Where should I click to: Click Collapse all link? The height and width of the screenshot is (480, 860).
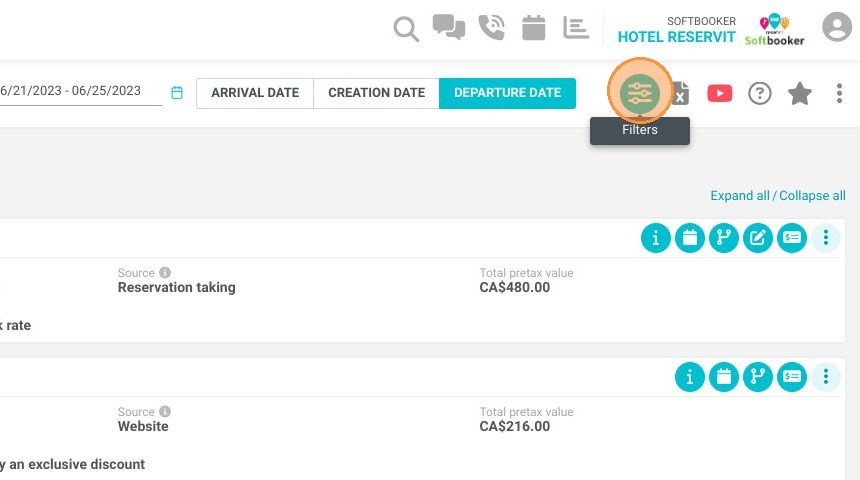[x=812, y=196]
